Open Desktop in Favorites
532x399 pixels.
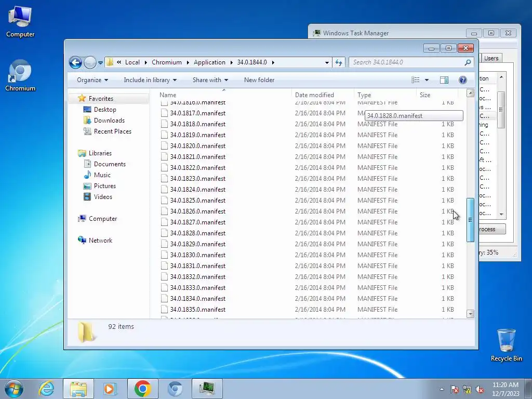point(105,110)
